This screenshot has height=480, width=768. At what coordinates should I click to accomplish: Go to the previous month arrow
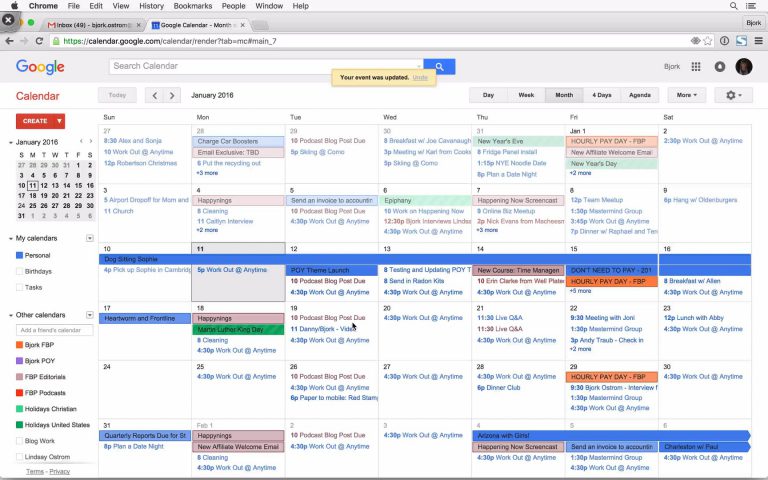(153, 96)
